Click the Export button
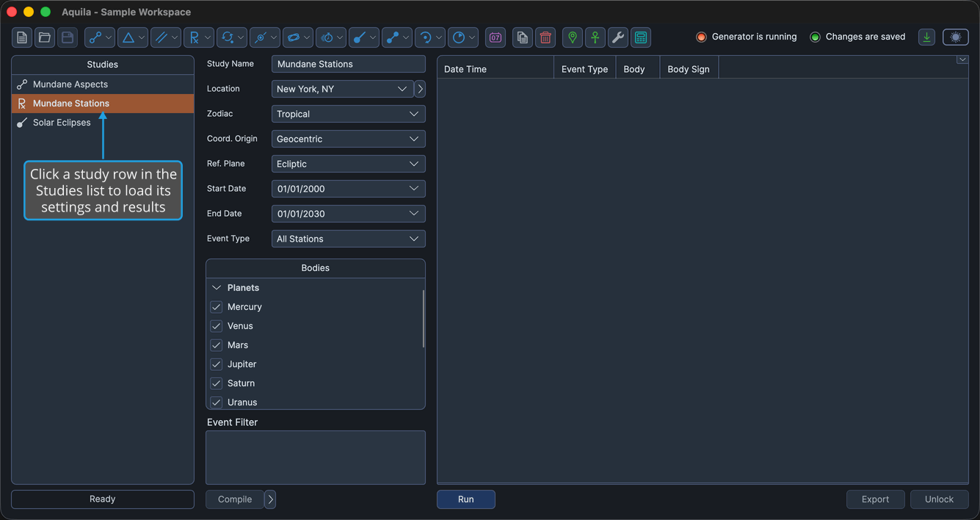This screenshot has width=980, height=520. pos(876,499)
